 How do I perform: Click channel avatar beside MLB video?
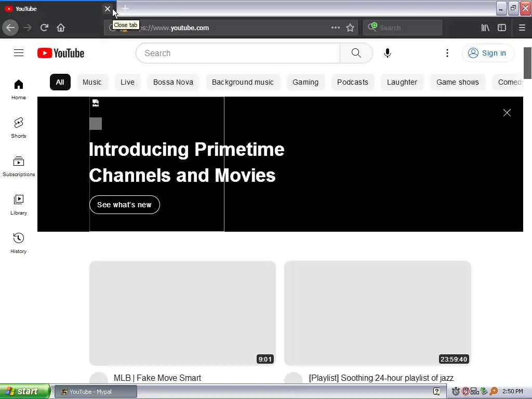(99, 378)
